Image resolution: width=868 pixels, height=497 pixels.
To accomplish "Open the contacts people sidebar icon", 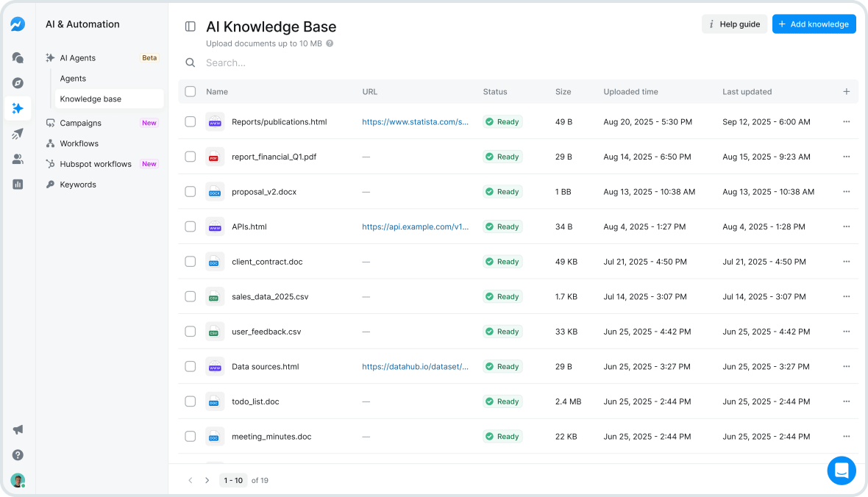I will click(x=18, y=160).
